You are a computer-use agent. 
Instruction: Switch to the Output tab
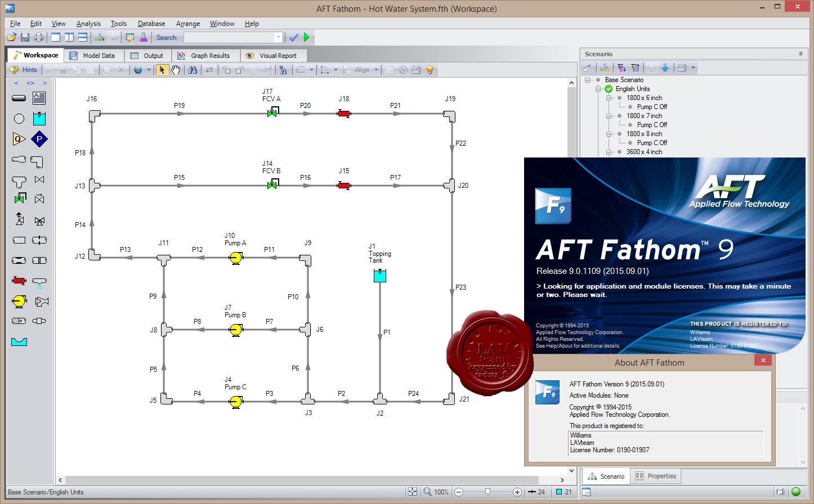[147, 56]
